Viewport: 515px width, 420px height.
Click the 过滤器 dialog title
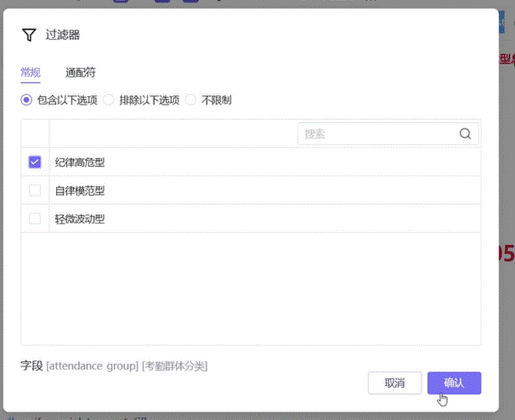coord(63,34)
